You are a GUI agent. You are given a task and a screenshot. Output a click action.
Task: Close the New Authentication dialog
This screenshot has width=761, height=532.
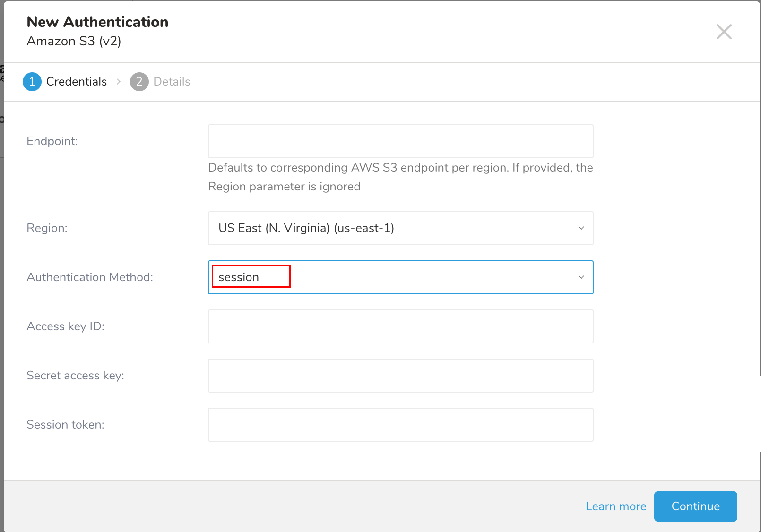click(x=724, y=32)
